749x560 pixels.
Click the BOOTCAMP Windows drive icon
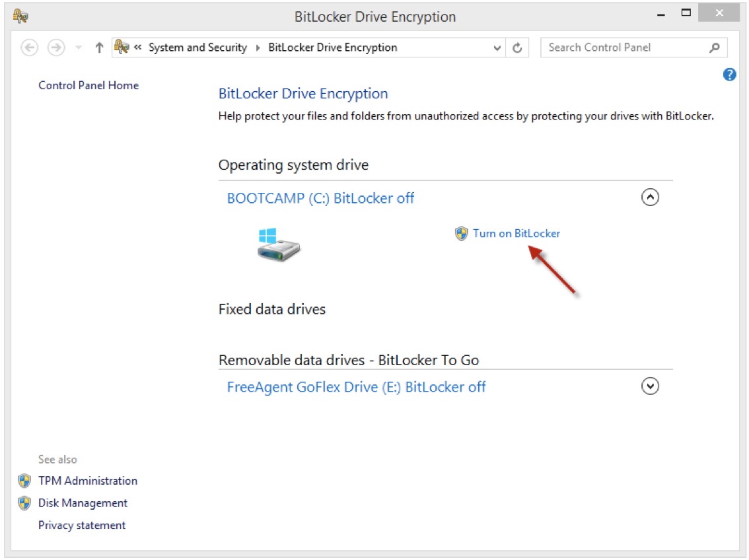tap(279, 244)
